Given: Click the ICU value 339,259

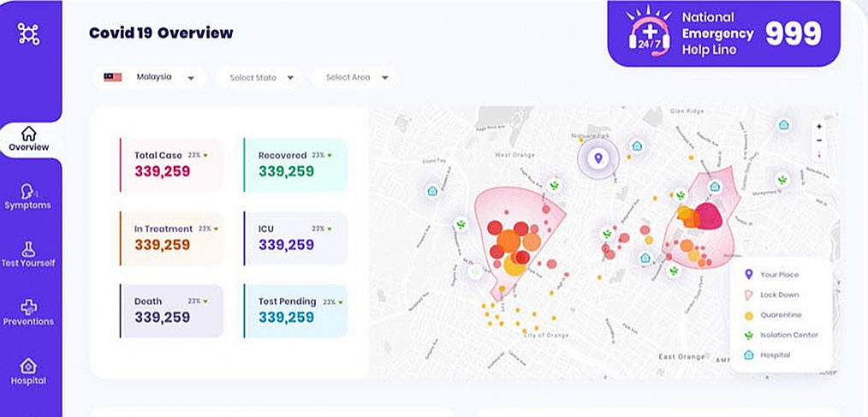Looking at the screenshot, I should 286,245.
